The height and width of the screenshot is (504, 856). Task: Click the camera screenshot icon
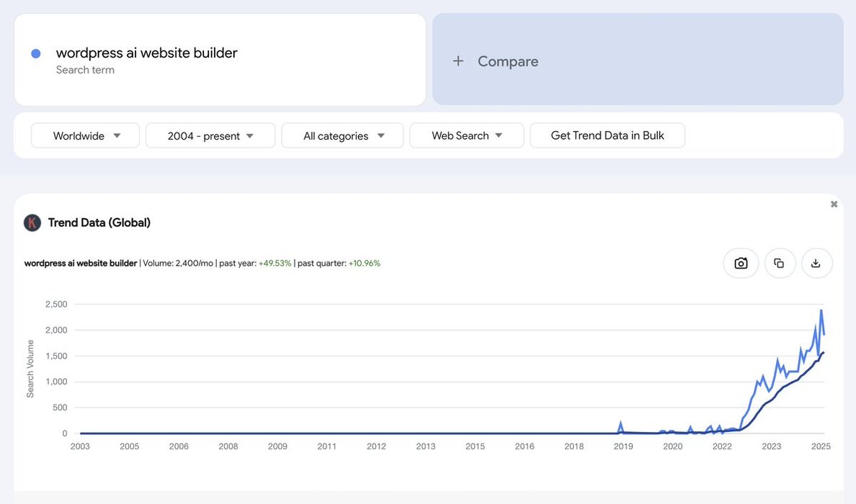pos(741,264)
